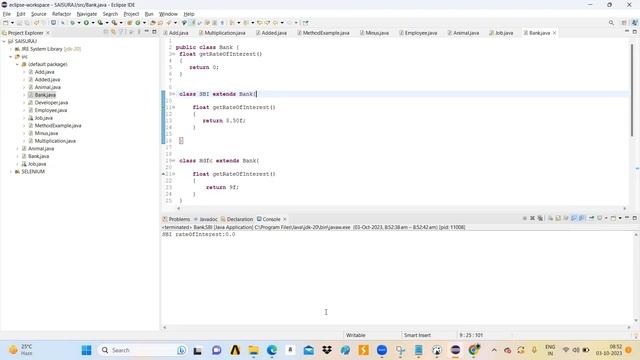The height and width of the screenshot is (360, 640).
Task: Click Remove Launch (X) icon in Console
Action: pos(532,218)
